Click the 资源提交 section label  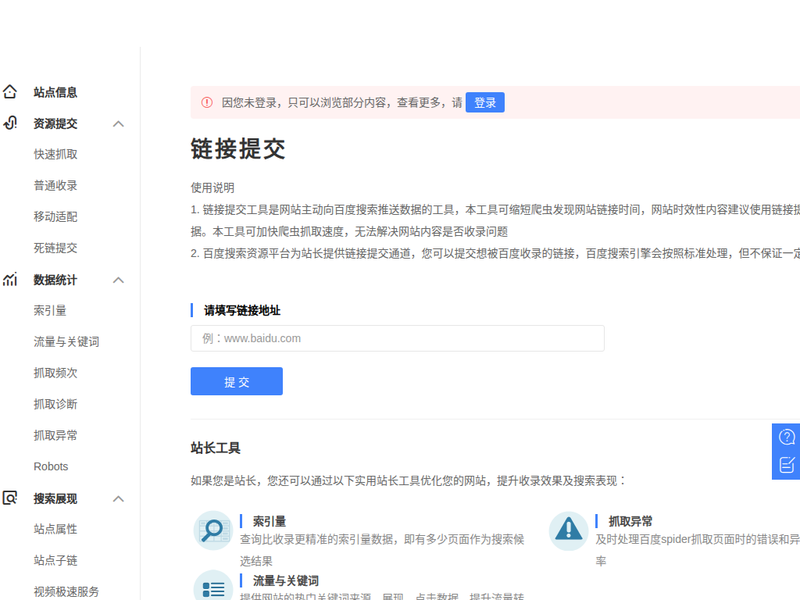coord(55,123)
